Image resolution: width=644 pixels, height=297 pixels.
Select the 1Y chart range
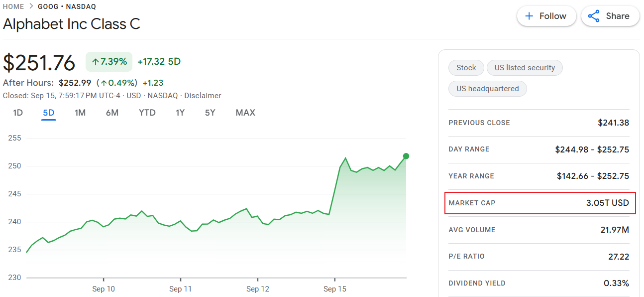click(180, 113)
